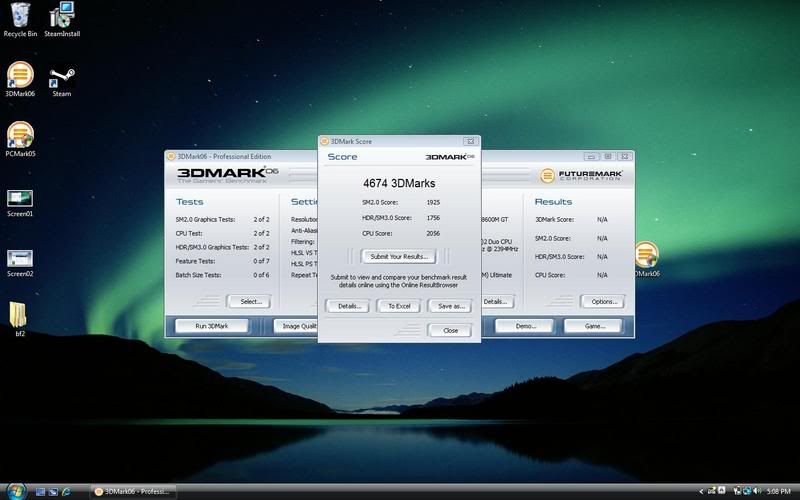Screen dimensions: 800x500
Task: Click partially hidden Image Quality button
Action: [x=296, y=326]
